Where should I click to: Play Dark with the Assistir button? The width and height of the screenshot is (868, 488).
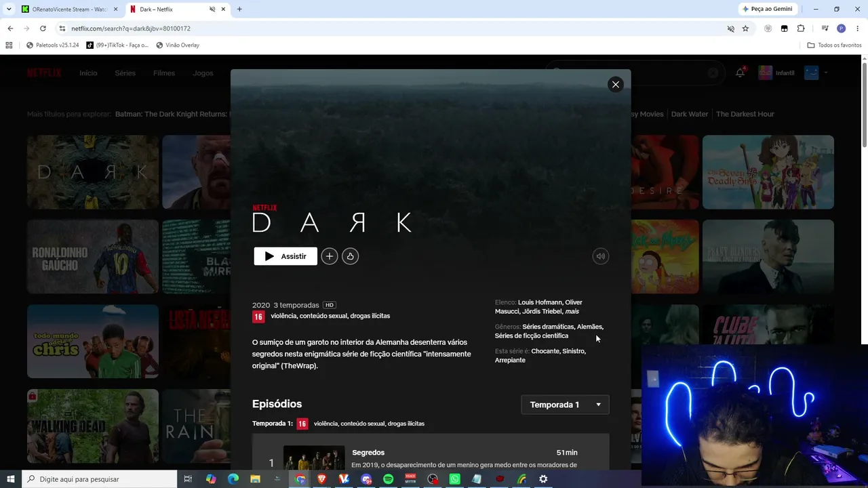click(x=285, y=256)
